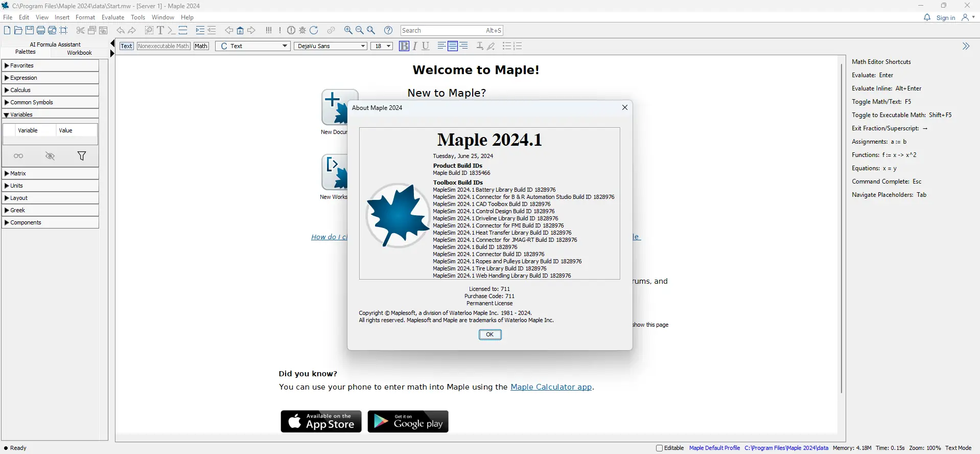Image resolution: width=980 pixels, height=454 pixels.
Task: Align text to the left
Action: click(x=441, y=46)
